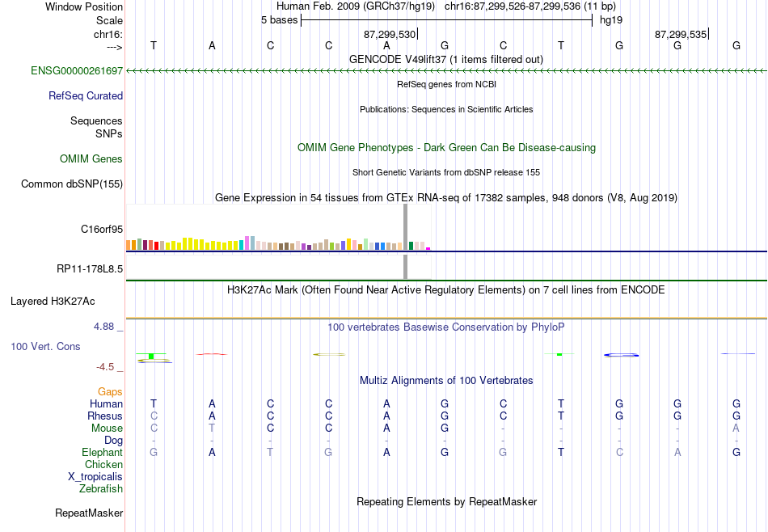Click the X_tropicalis species label
Image resolution: width=768 pixels, height=532 pixels.
tap(95, 477)
